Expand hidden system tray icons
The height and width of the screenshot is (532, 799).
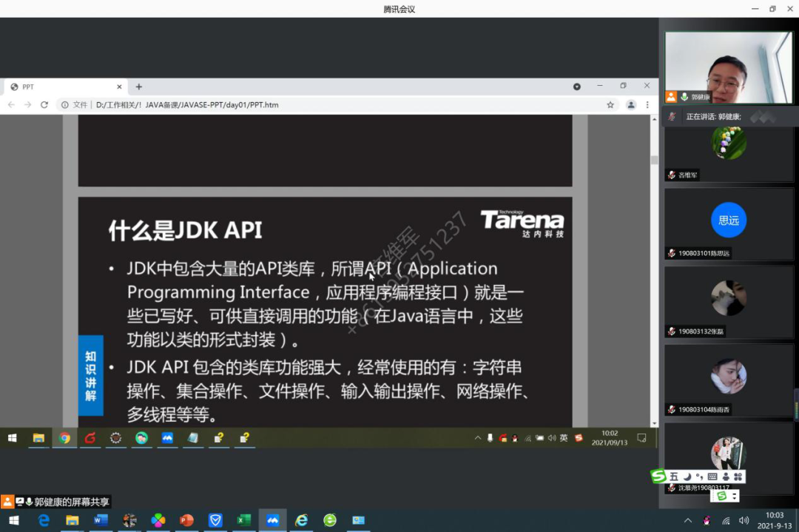point(688,520)
